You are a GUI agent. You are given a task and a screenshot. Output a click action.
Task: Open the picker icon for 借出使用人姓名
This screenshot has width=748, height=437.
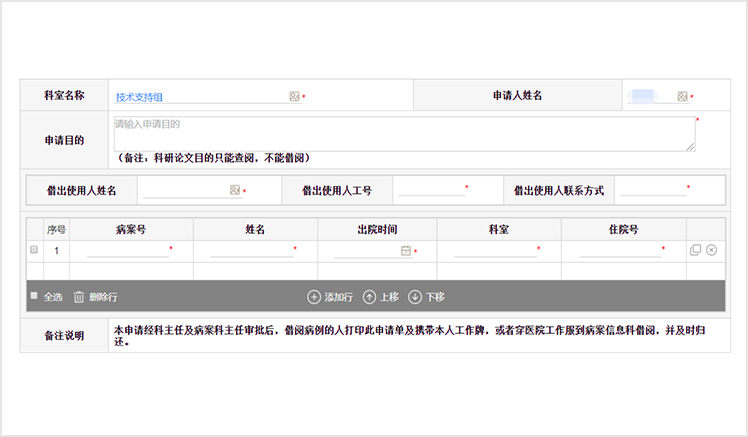[235, 189]
